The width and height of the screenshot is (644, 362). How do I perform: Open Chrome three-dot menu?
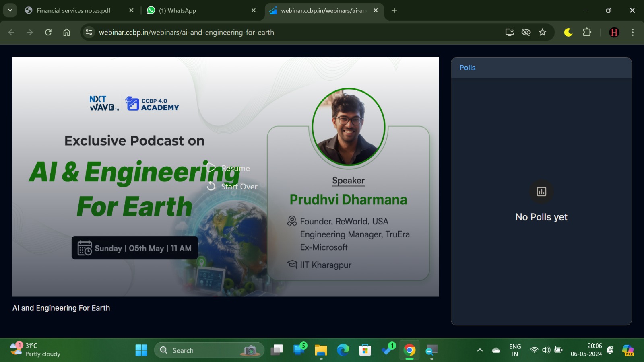pos(632,32)
